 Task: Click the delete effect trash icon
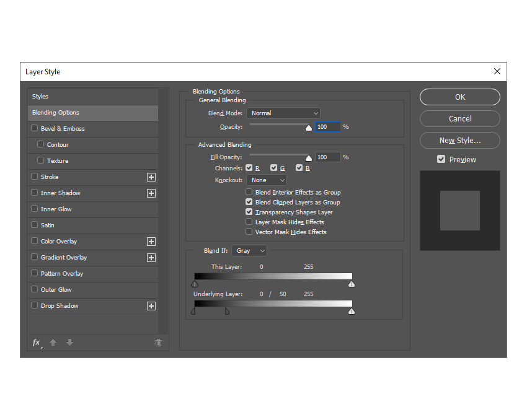tap(158, 342)
